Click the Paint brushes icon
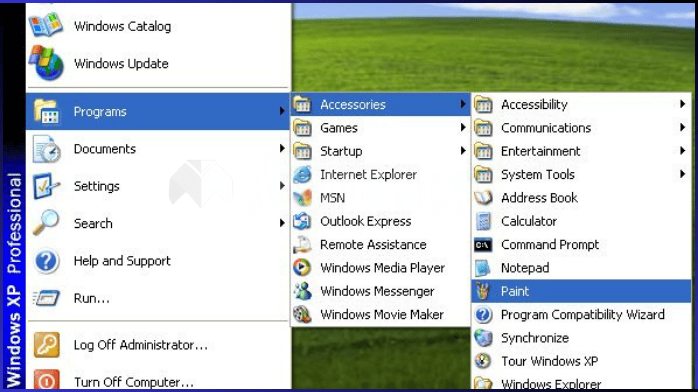Image resolution: width=698 pixels, height=392 pixels. coord(483,291)
